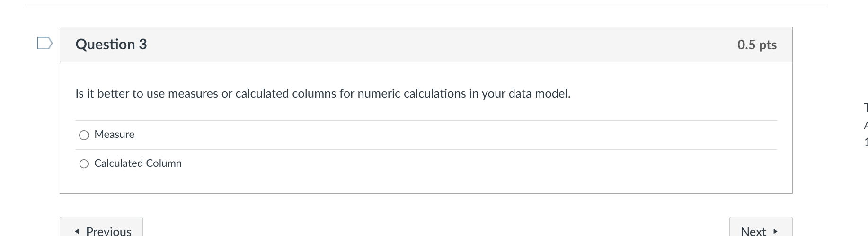The image size is (868, 236).
Task: Advance to the Next question
Action: pyautogui.click(x=761, y=227)
